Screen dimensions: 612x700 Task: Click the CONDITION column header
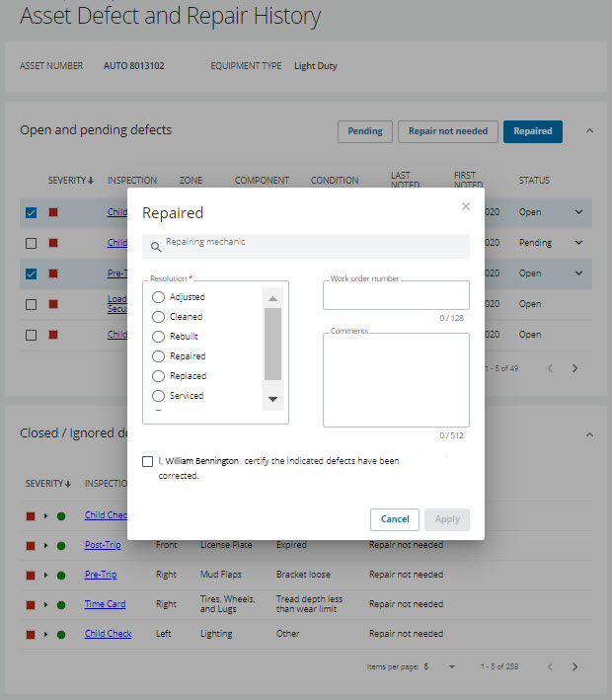point(335,181)
